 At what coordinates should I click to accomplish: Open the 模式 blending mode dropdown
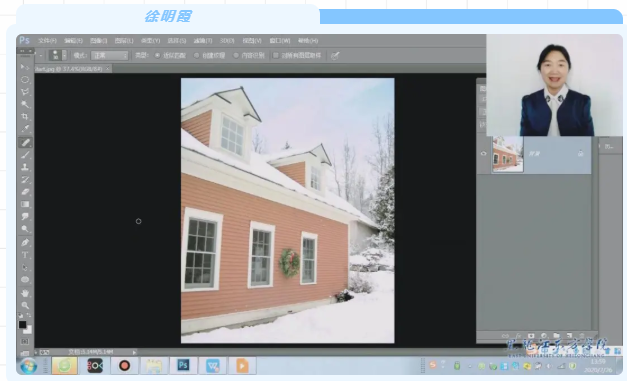pos(110,56)
